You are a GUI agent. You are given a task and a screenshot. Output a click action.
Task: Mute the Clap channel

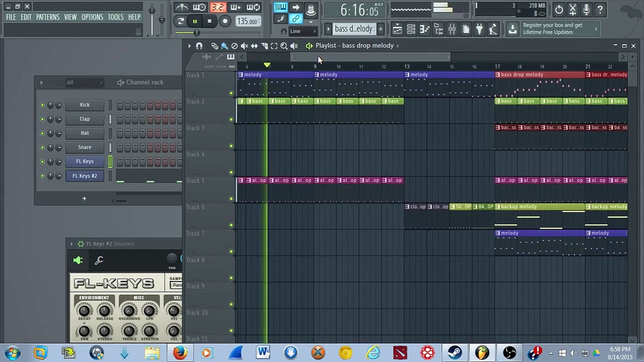[x=42, y=119]
